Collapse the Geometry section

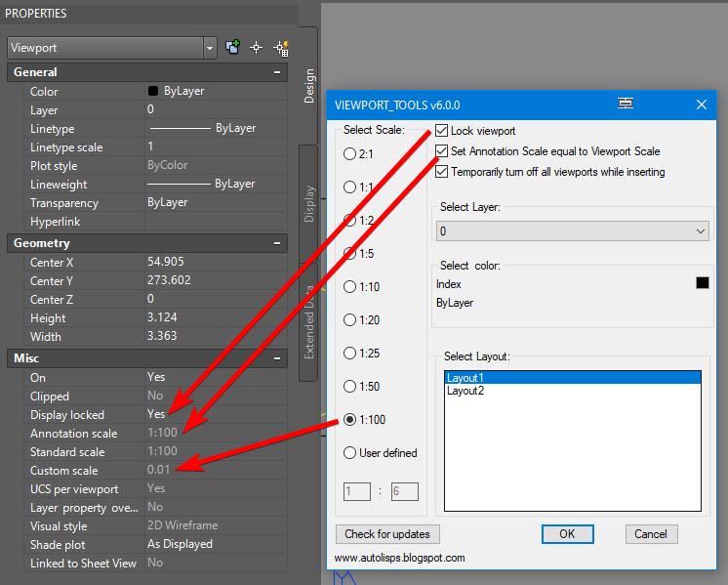point(277,243)
